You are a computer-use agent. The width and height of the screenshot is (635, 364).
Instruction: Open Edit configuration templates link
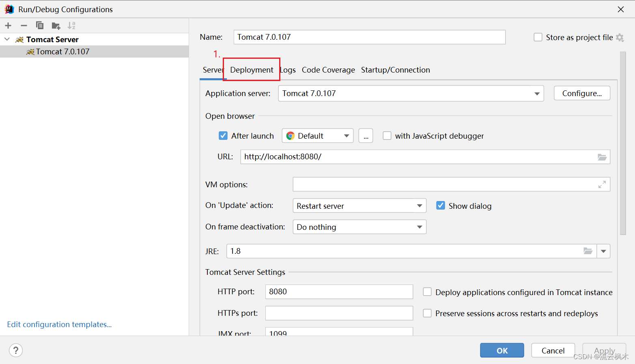click(59, 324)
